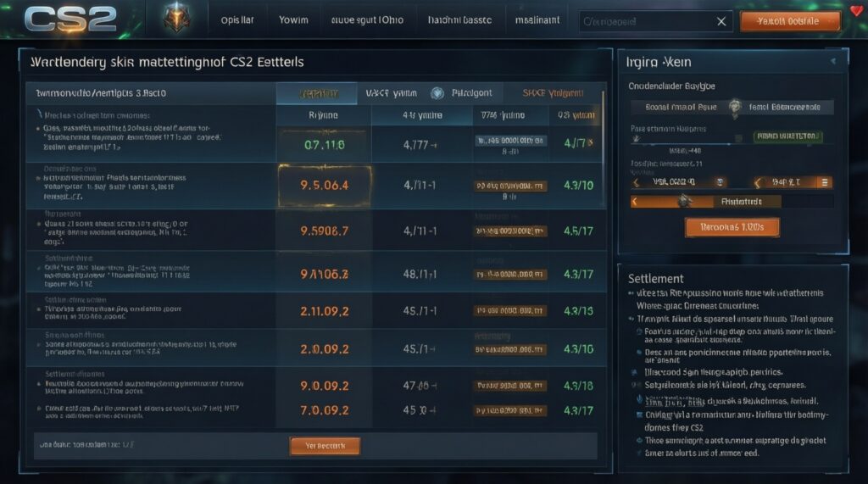868x484 pixels.
Task: Click the green 4.3/13 value
Action: (x=578, y=311)
